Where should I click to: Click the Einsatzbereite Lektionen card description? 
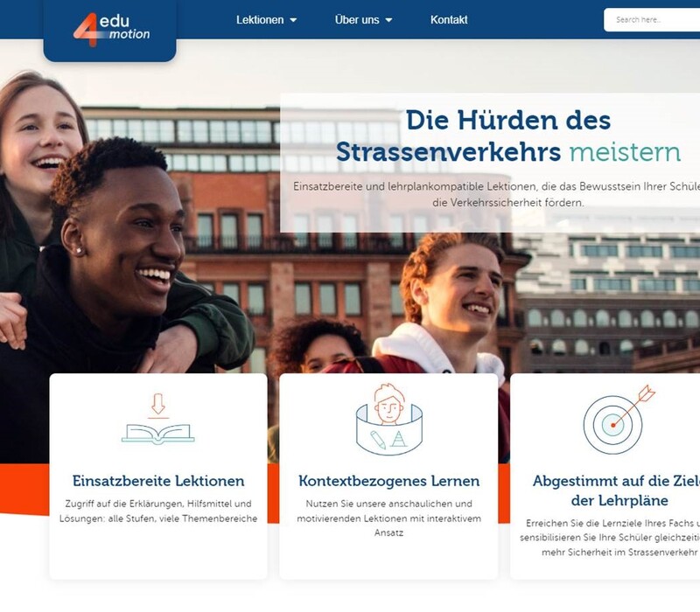click(158, 511)
